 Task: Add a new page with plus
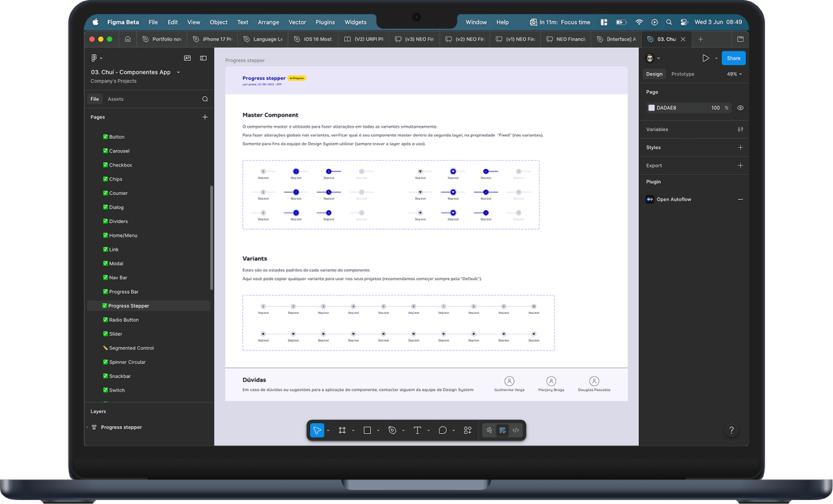pyautogui.click(x=205, y=117)
